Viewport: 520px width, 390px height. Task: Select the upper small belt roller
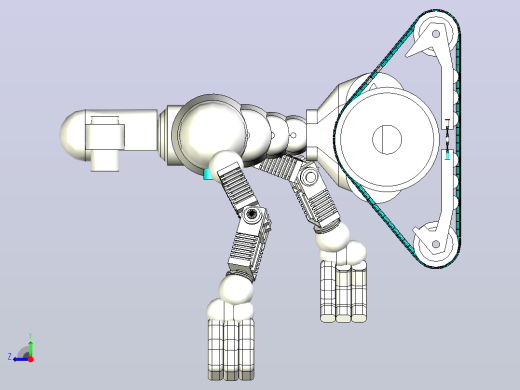pos(435,34)
